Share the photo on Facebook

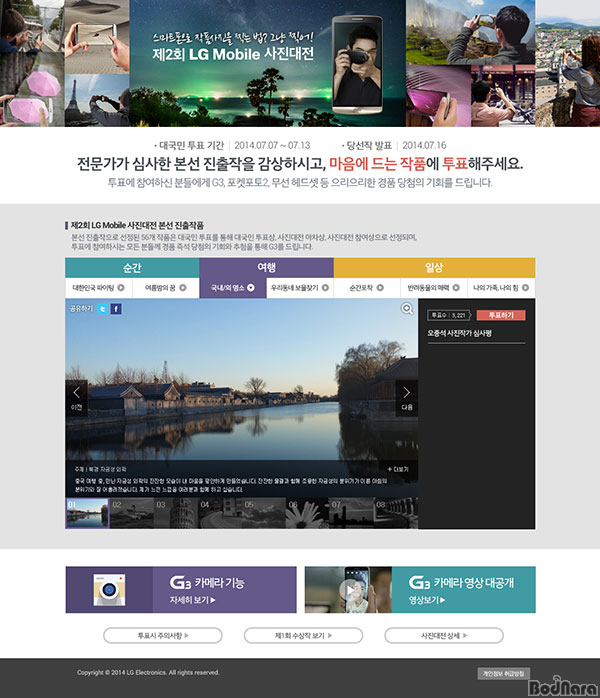116,308
